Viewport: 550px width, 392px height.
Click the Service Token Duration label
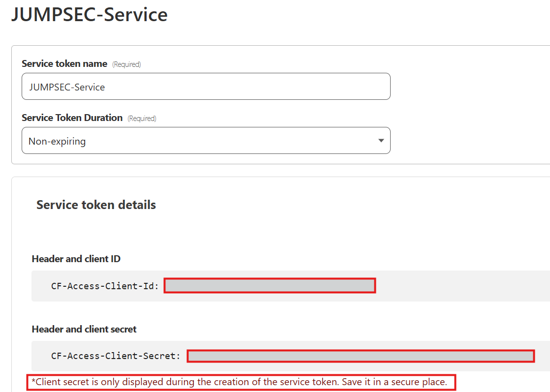click(72, 118)
